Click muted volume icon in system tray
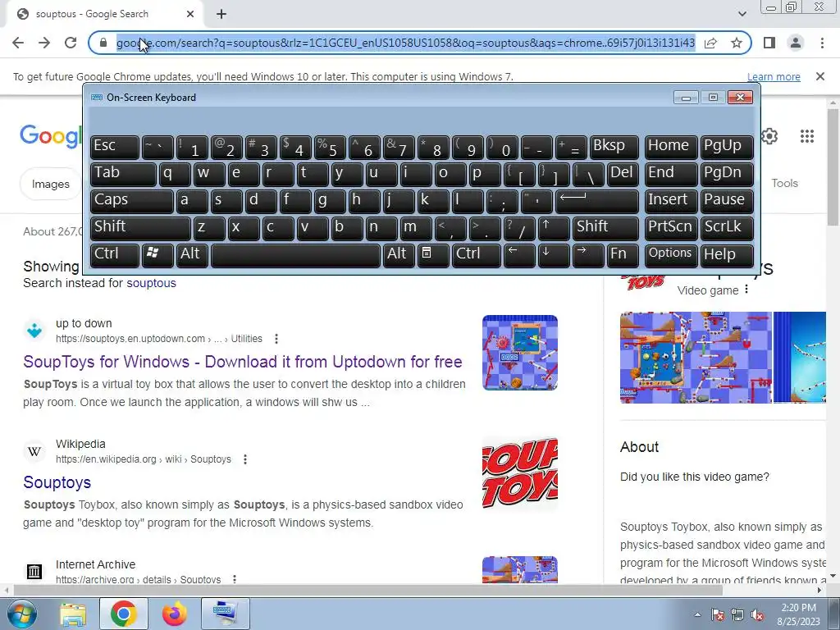840x630 pixels. (757, 614)
